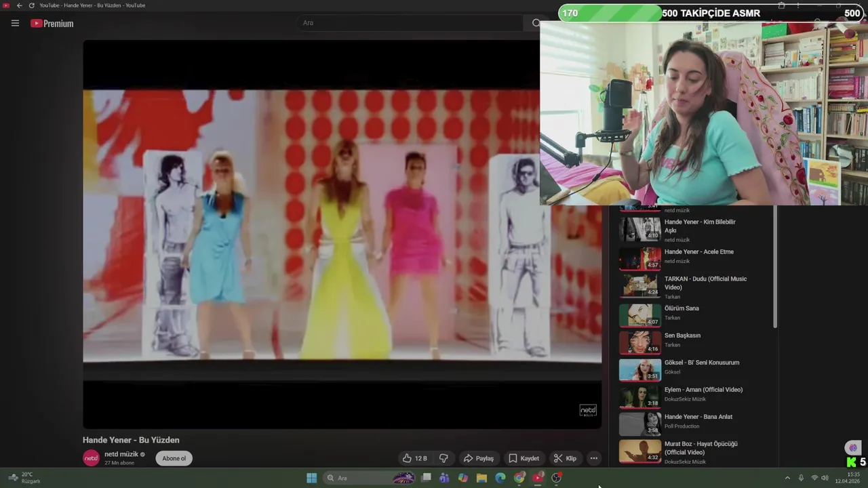
Task: Subscribe with the Abone ol button
Action: [x=174, y=458]
